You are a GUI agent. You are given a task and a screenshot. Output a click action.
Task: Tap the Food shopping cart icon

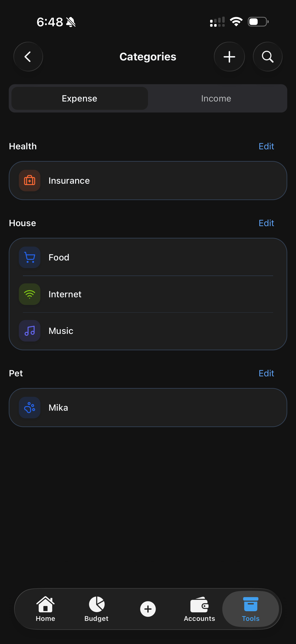click(x=30, y=257)
